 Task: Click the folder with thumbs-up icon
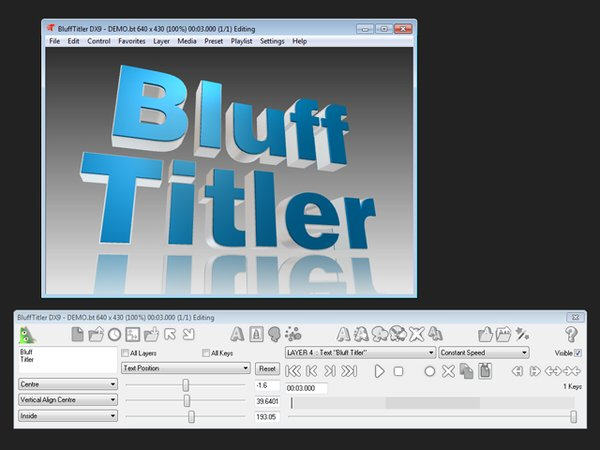[x=485, y=334]
